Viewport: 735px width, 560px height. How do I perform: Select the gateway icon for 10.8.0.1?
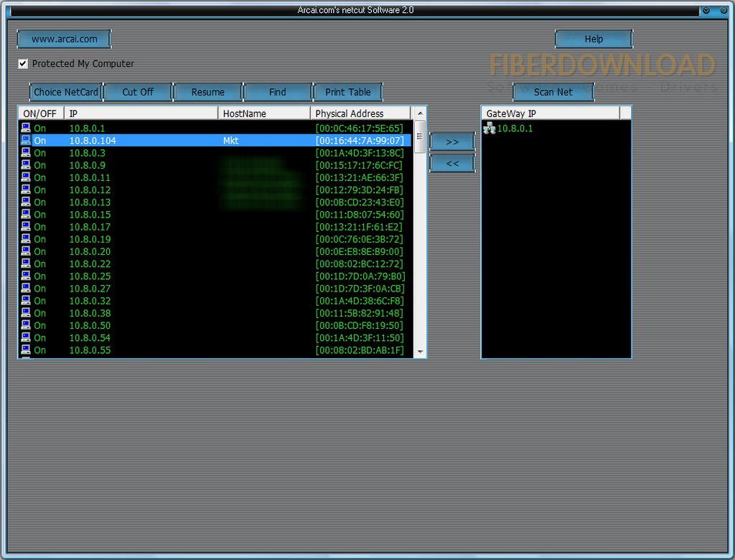490,128
